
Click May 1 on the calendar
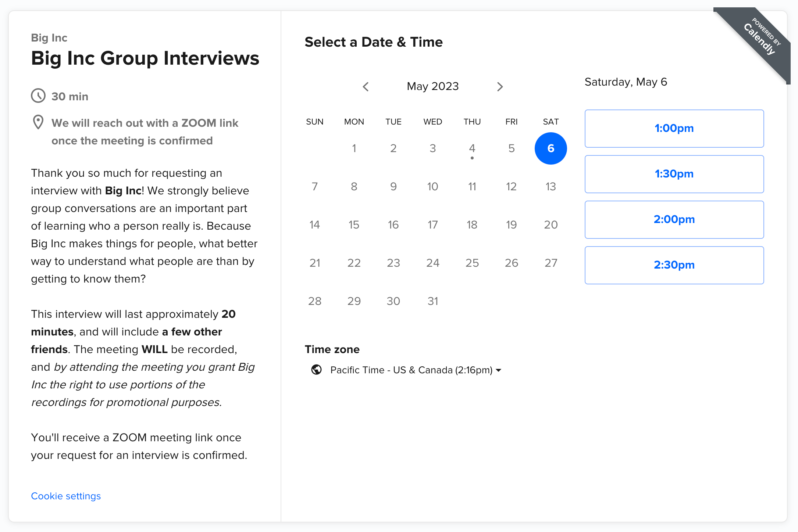pos(354,148)
